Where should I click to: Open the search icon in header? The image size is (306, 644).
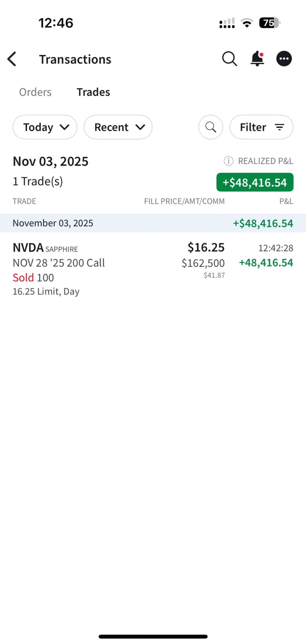tap(229, 59)
